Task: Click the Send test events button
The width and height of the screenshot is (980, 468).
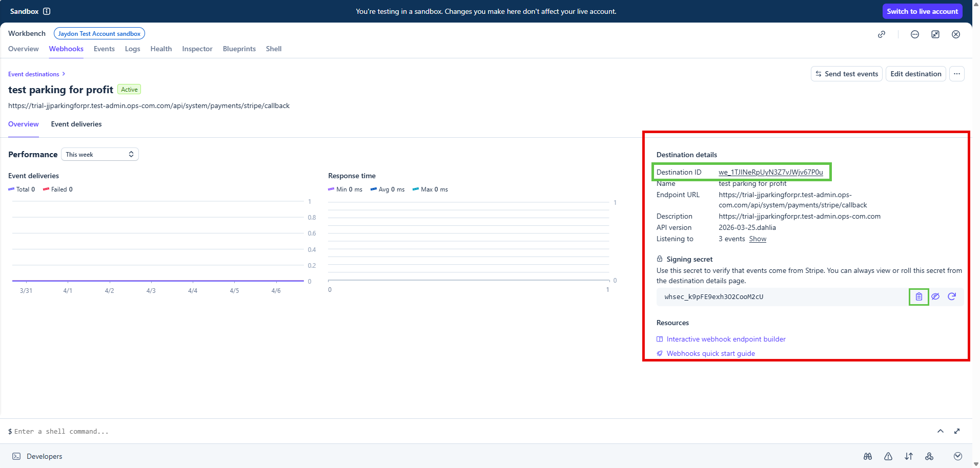Action: pos(846,74)
